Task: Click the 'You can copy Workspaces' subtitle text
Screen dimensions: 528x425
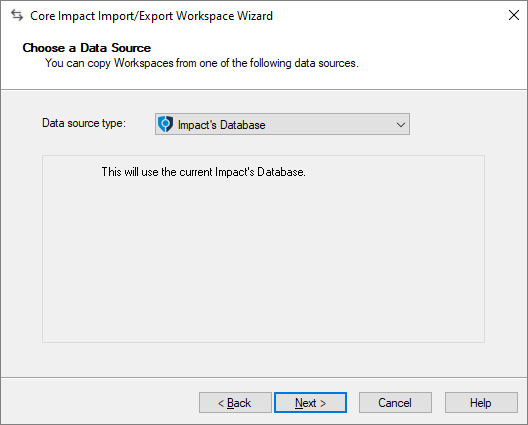Action: [x=202, y=63]
